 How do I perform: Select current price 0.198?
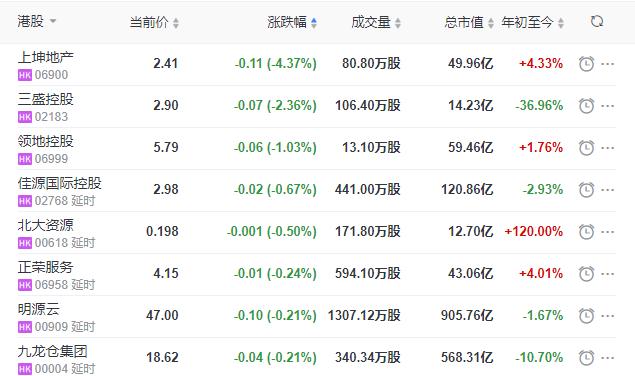pos(162,231)
